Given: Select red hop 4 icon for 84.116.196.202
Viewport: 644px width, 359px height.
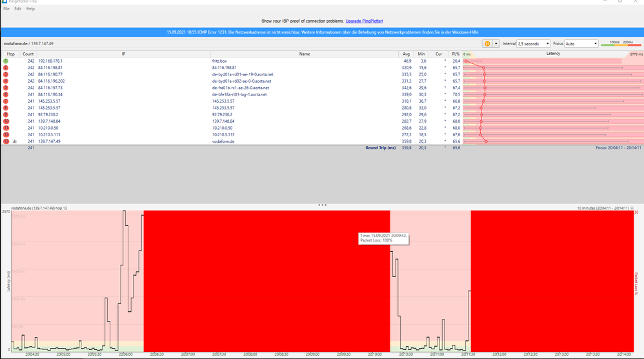Looking at the screenshot, I should [6, 81].
